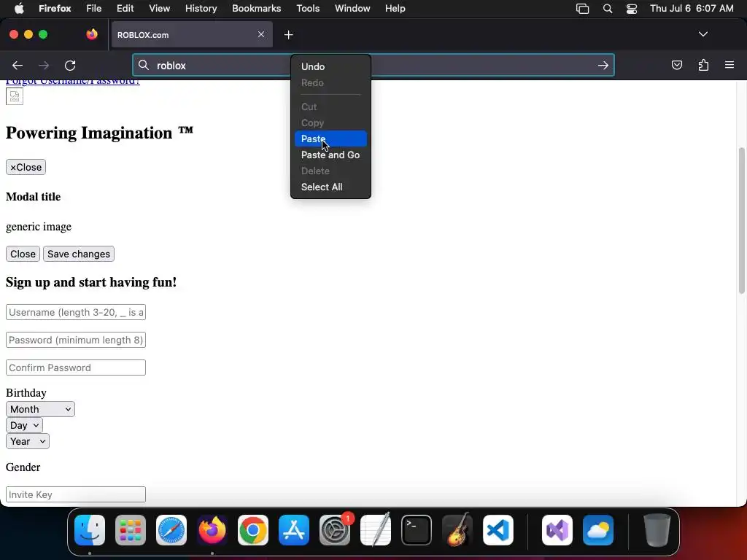Click the Invite Key field
This screenshot has width=747, height=560.
coord(76,494)
